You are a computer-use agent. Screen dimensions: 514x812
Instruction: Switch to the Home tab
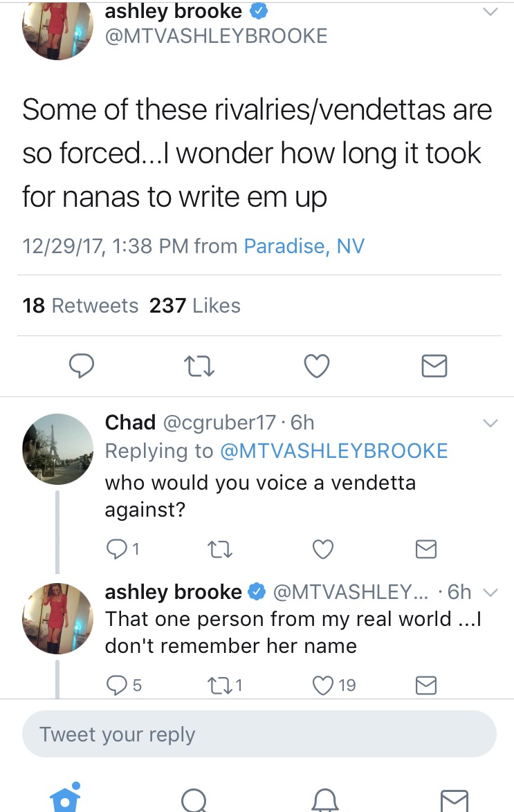click(65, 797)
